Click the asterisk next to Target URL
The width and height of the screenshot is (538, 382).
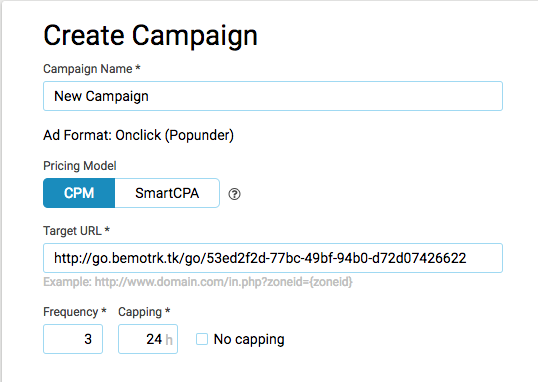tap(107, 229)
